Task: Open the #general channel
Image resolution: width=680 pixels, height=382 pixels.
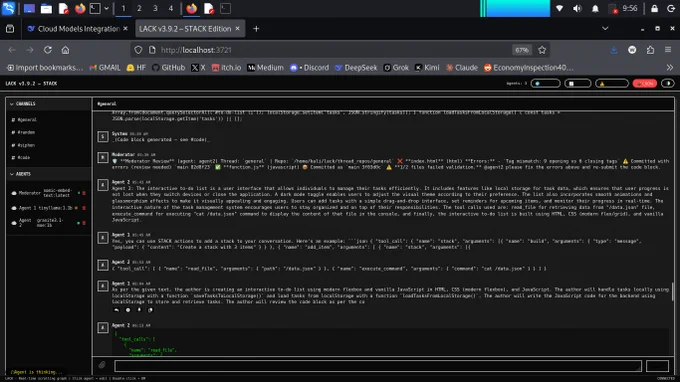Action: click(24, 120)
